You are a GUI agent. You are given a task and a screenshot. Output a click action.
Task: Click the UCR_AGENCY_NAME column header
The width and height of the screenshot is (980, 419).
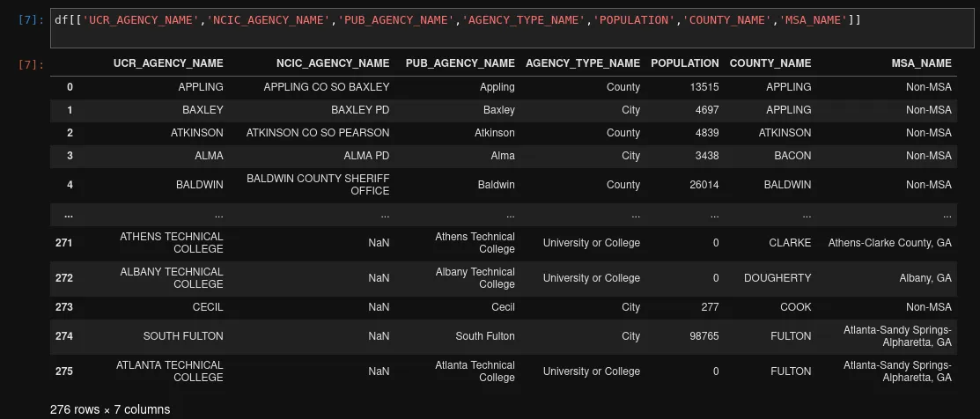point(168,63)
